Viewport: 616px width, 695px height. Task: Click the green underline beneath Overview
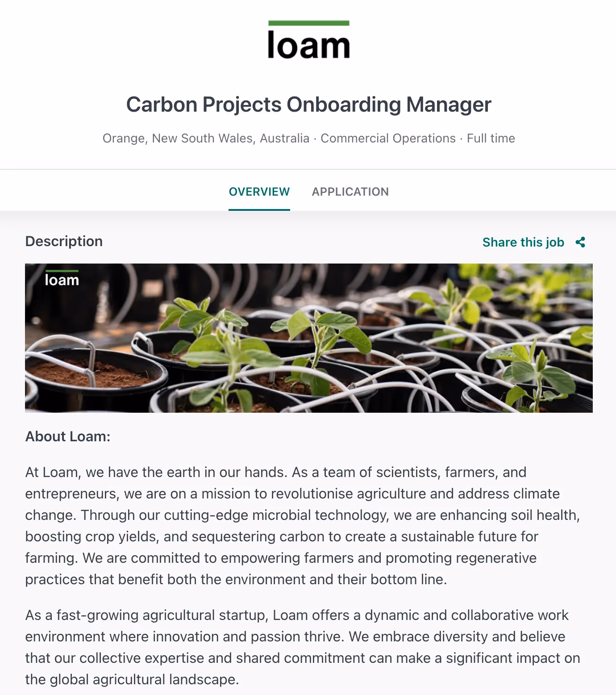point(259,208)
